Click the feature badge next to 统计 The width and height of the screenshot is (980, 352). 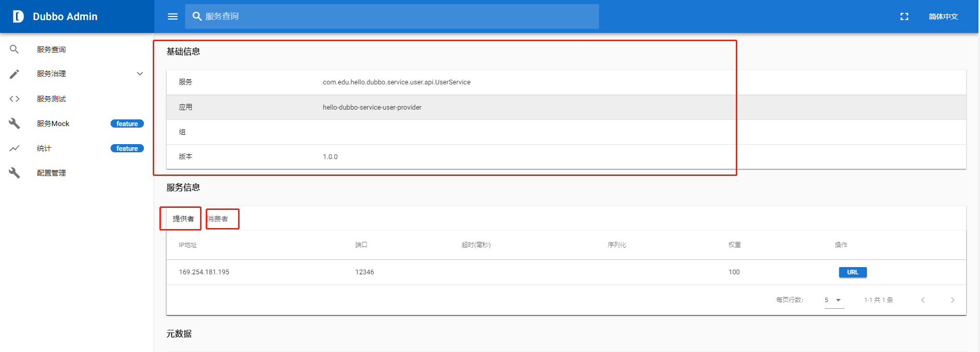pos(127,148)
